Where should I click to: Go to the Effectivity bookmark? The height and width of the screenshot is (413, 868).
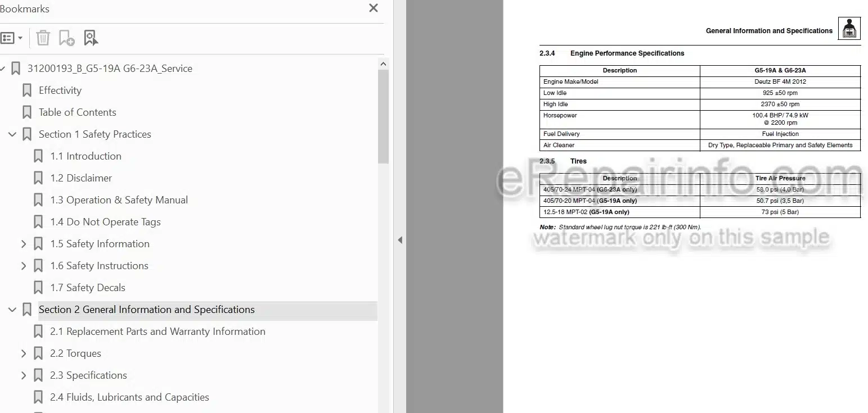[60, 90]
